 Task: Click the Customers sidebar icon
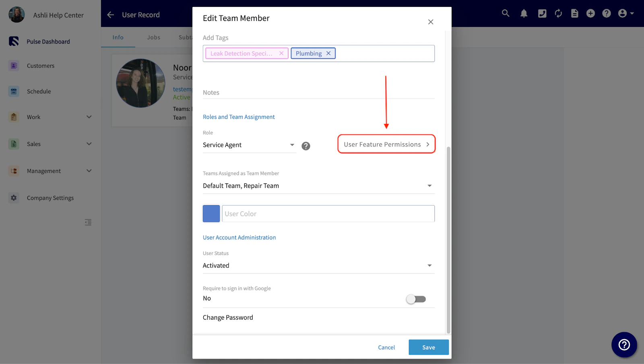(14, 66)
